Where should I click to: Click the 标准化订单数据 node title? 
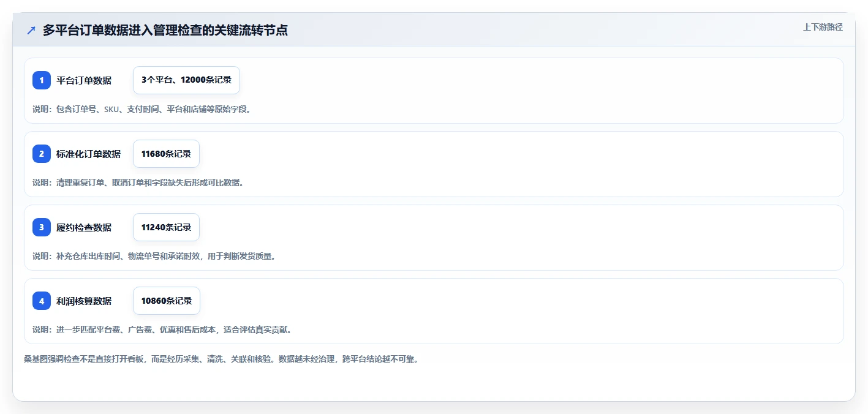tap(88, 154)
